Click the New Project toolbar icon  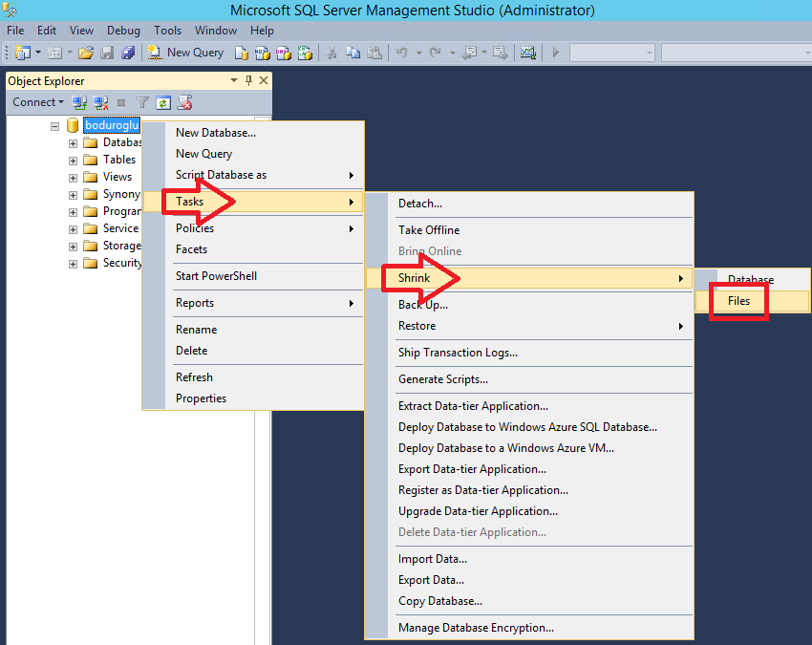[x=22, y=53]
